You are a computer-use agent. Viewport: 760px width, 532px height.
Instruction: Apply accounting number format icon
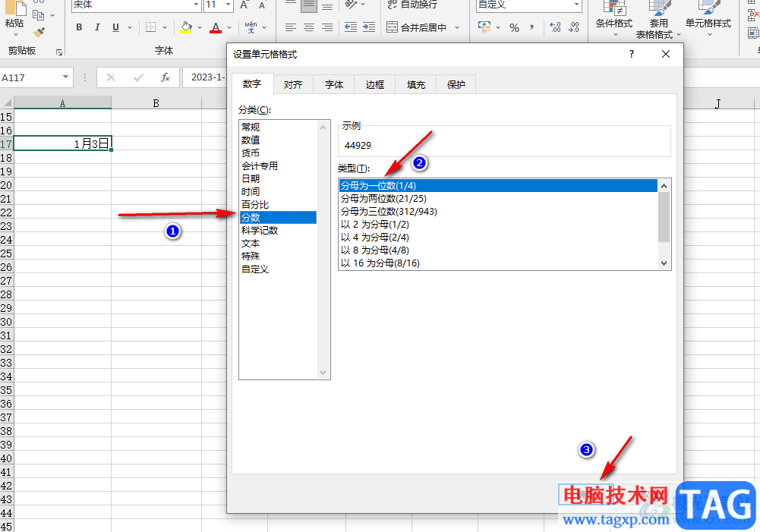pos(484,27)
